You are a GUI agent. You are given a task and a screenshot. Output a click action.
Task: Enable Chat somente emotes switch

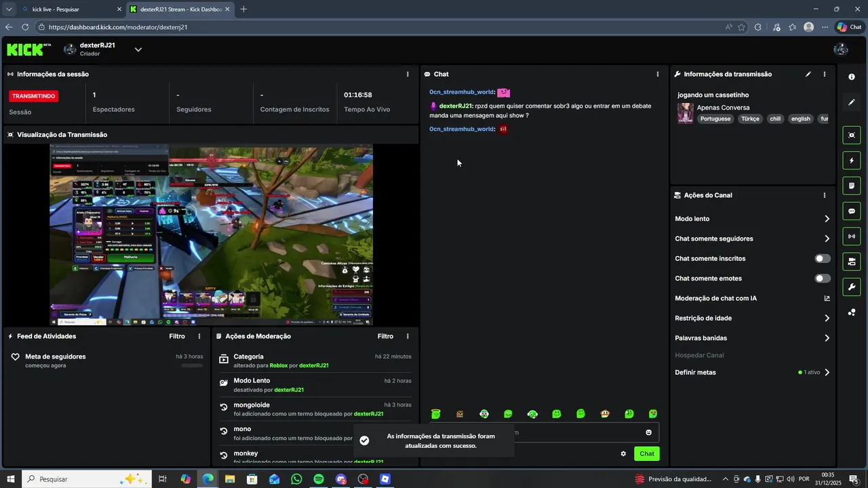[x=823, y=279]
